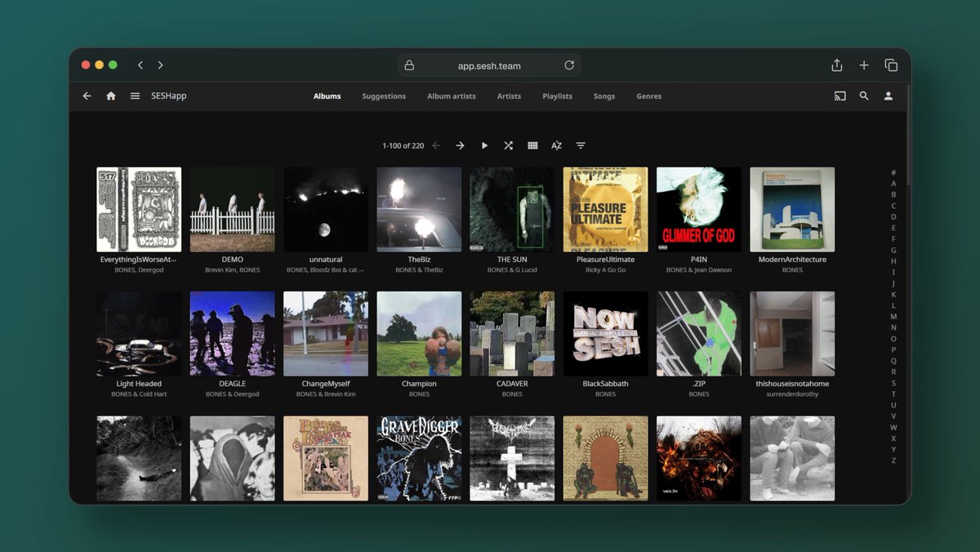Switch to the Playlists tab
980x552 pixels.
[558, 96]
